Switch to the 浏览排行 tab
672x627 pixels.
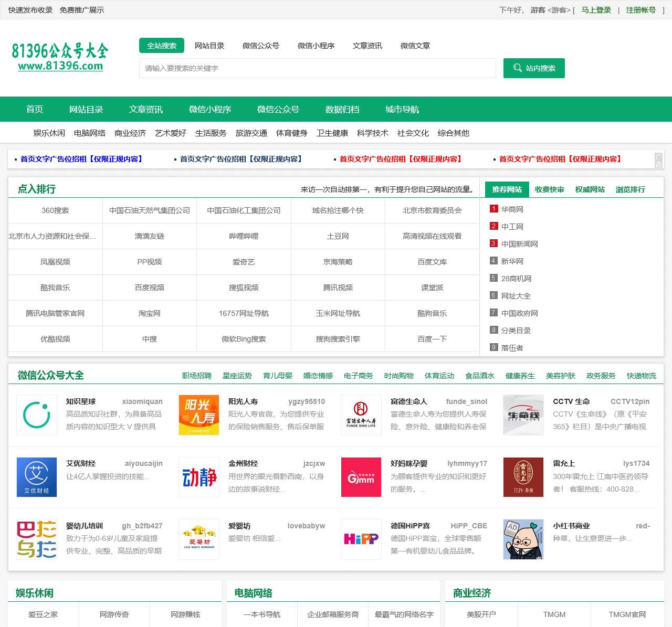[x=631, y=189]
